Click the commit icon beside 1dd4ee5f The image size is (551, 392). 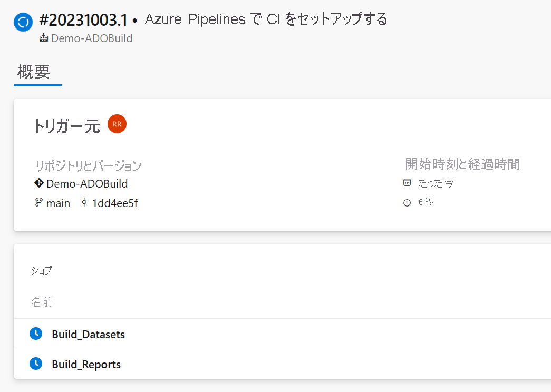(x=84, y=203)
